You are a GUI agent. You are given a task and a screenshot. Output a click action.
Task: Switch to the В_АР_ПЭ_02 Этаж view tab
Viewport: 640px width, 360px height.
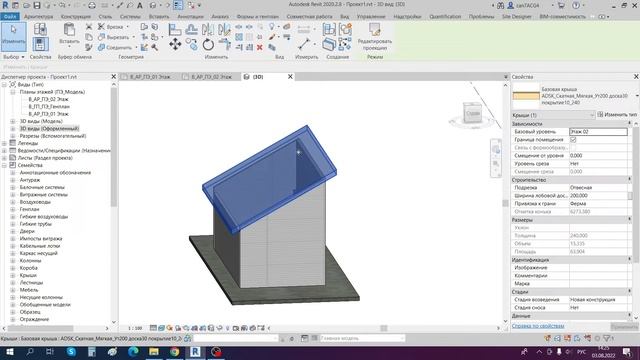click(x=211, y=77)
